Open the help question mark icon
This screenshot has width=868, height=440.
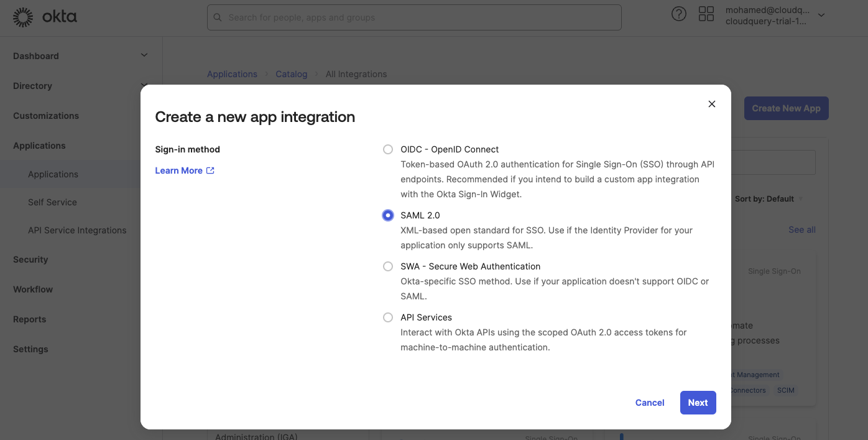[x=679, y=14]
